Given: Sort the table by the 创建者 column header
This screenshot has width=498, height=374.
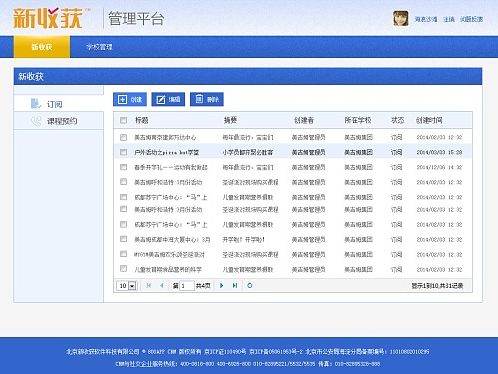Looking at the screenshot, I should [304, 120].
